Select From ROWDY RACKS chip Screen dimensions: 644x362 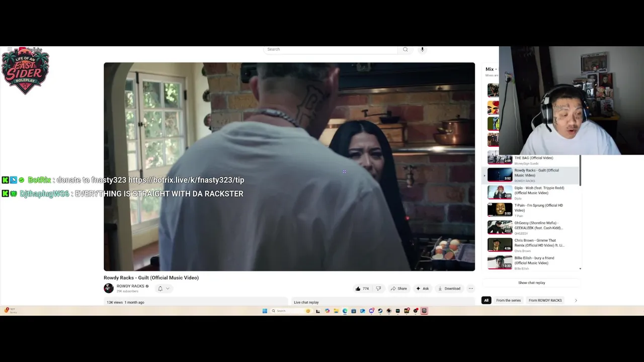tap(545, 300)
